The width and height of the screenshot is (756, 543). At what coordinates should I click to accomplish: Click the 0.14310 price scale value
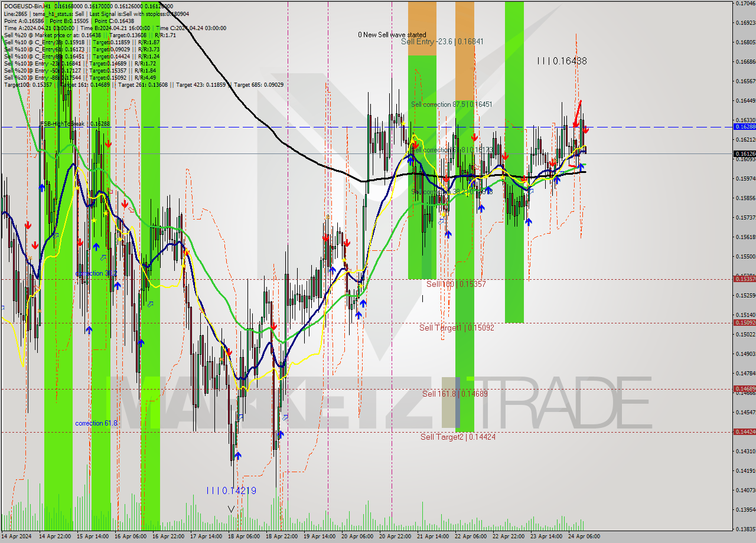[745, 451]
